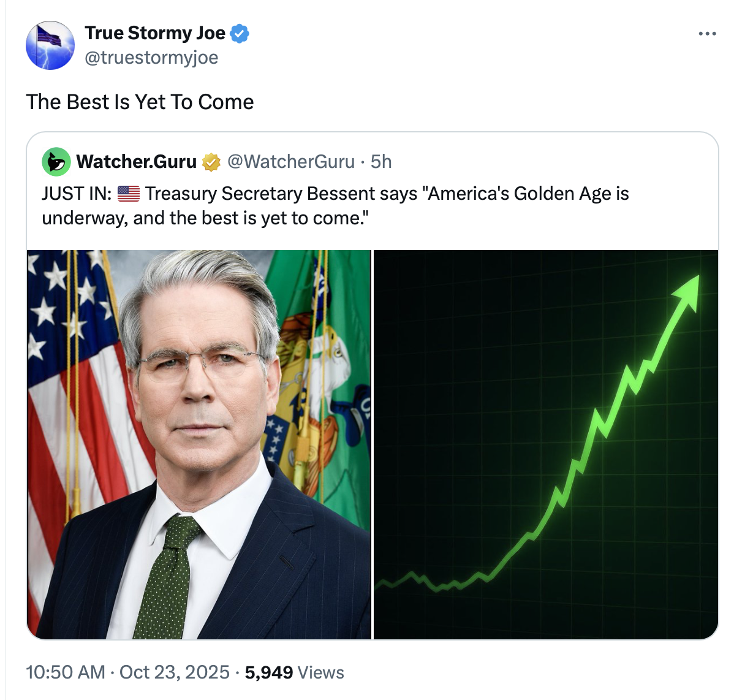Click the gold verified badge beside Watcher.Guru
The width and height of the screenshot is (734, 700).
tap(211, 162)
